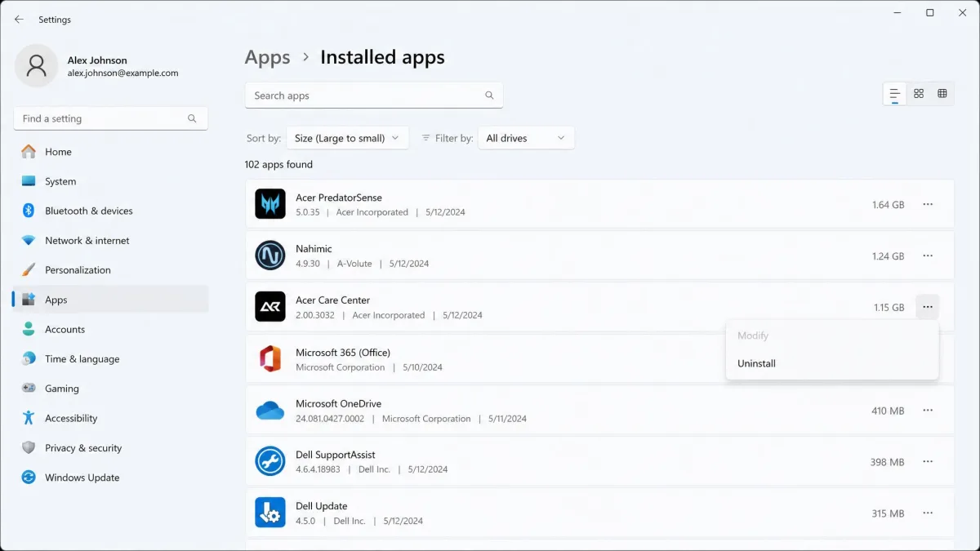Maximize the Settings window
This screenshot has width=980, height=551.
click(929, 13)
